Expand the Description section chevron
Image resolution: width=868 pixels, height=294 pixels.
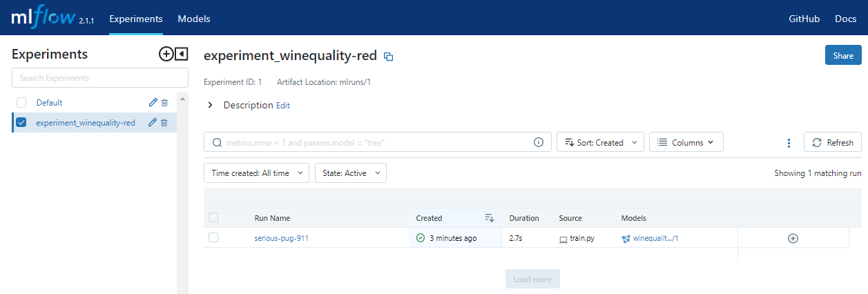click(210, 106)
